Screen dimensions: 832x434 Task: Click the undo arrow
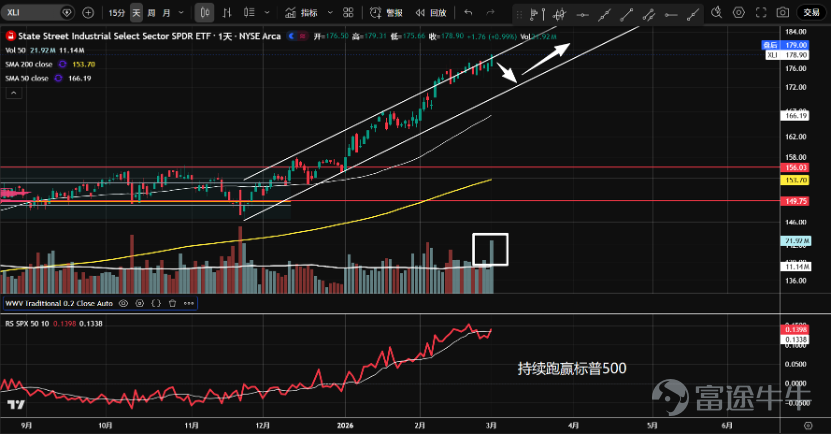pos(468,13)
